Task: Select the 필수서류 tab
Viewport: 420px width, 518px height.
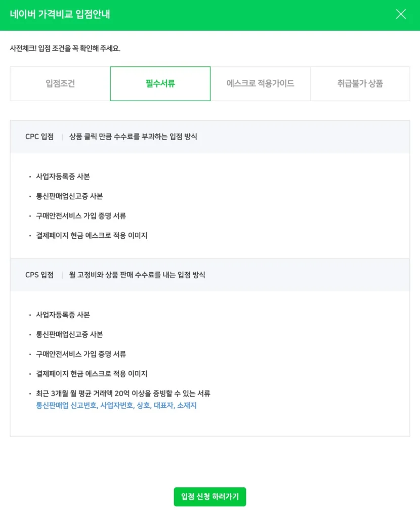Action: [160, 83]
